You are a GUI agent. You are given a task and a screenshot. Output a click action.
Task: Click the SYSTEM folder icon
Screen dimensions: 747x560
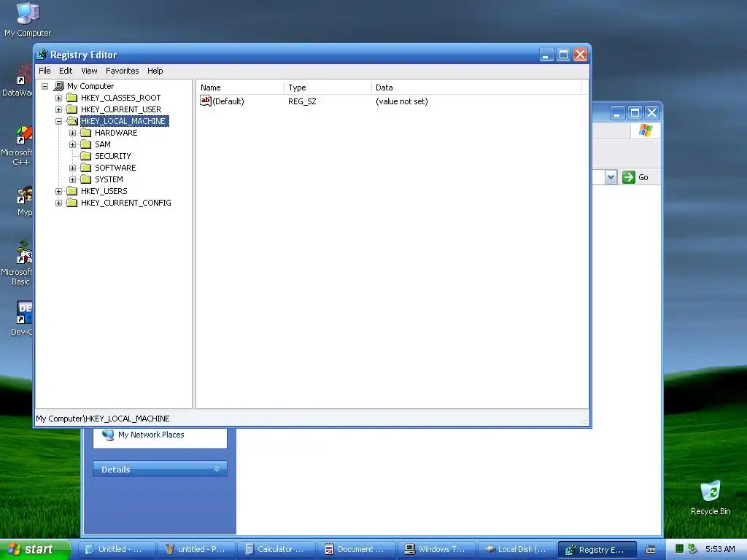point(86,179)
